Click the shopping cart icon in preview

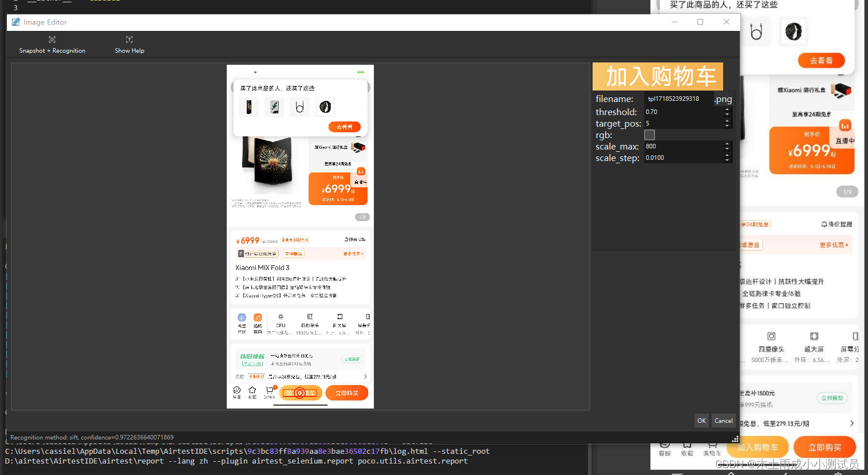pyautogui.click(x=269, y=390)
